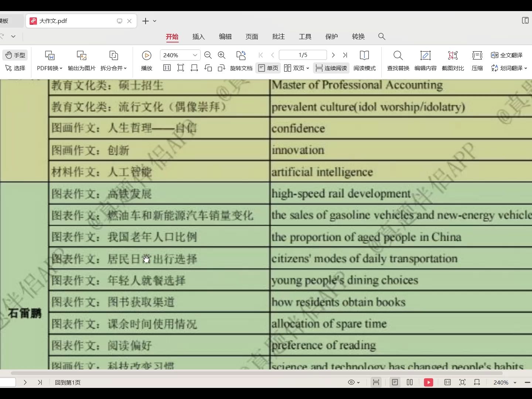Switch to the Select tool (选择)
Screen dimensions: 532x399
15,68
